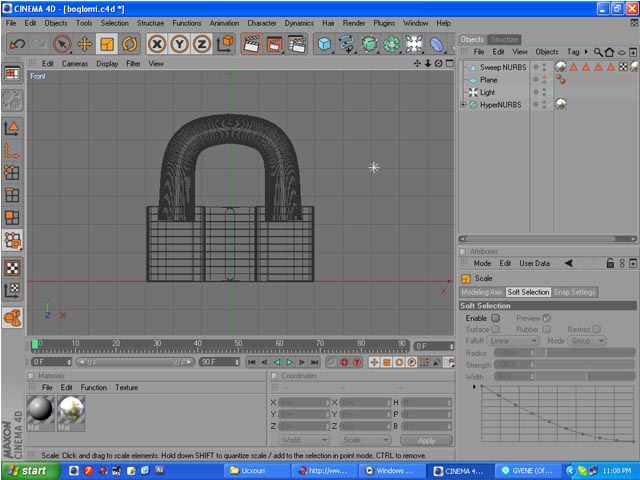
Task: Toggle X axis lock
Action: 157,44
